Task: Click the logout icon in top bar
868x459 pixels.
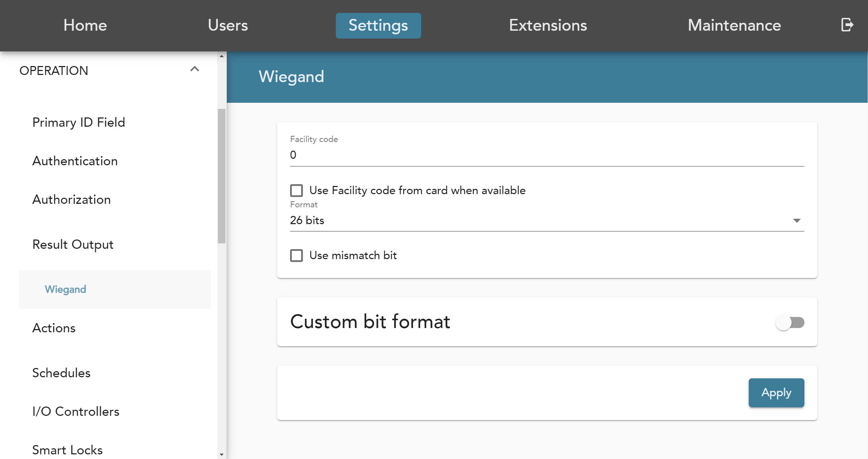Action: pos(847,25)
